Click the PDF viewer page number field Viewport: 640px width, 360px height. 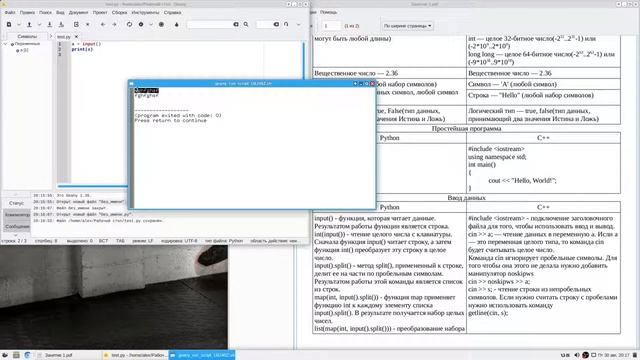click(331, 26)
